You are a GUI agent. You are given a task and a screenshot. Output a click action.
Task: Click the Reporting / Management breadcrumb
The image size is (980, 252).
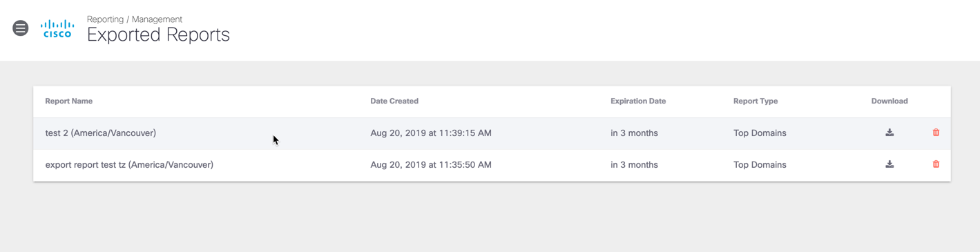point(135,19)
